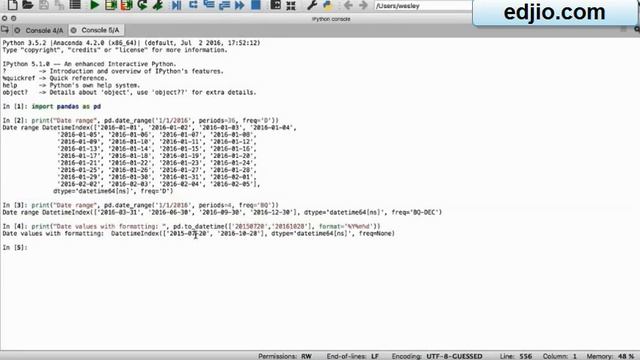Close the Console 4/A tab

[x=17, y=30]
